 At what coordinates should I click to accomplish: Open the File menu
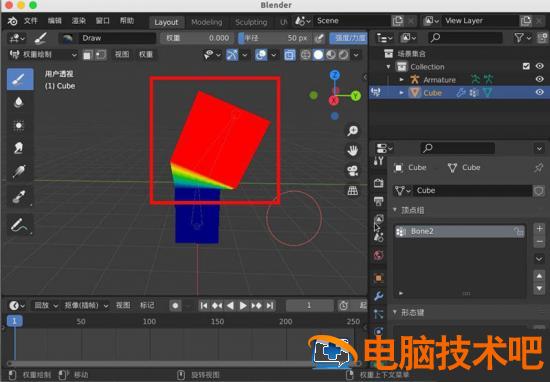(x=31, y=21)
